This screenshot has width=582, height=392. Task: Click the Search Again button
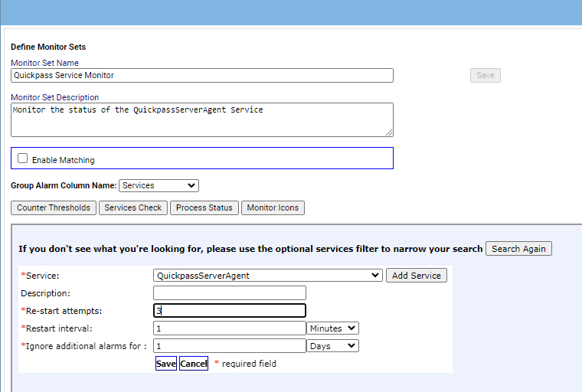(518, 249)
